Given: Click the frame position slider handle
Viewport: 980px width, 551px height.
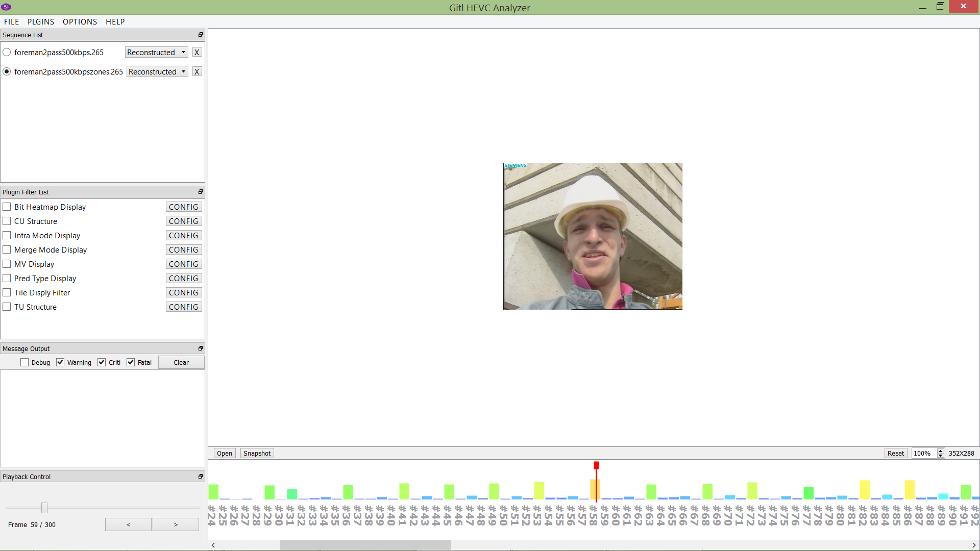Looking at the screenshot, I should pyautogui.click(x=44, y=508).
